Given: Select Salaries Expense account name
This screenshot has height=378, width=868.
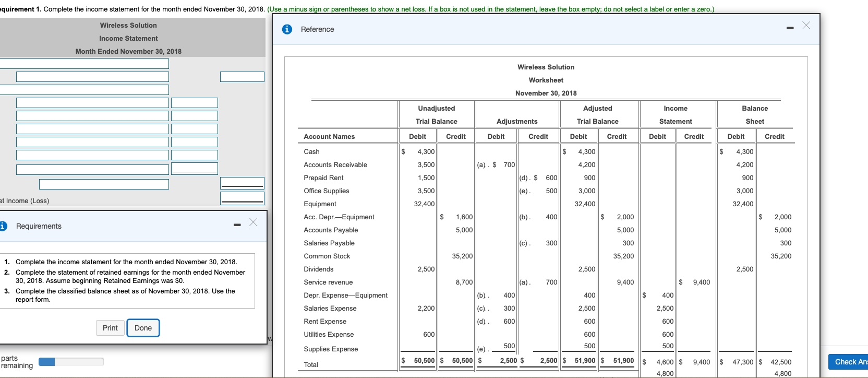Looking at the screenshot, I should [x=330, y=309].
